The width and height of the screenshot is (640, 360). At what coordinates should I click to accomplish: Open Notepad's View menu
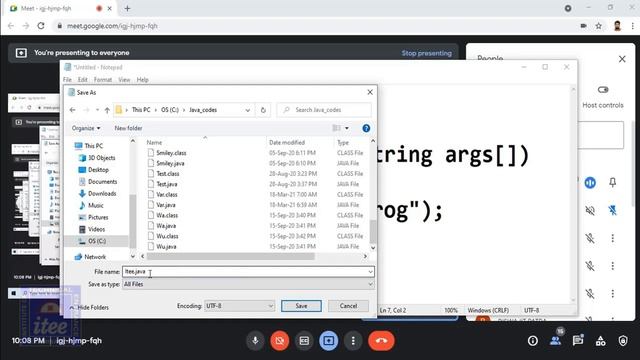point(124,80)
